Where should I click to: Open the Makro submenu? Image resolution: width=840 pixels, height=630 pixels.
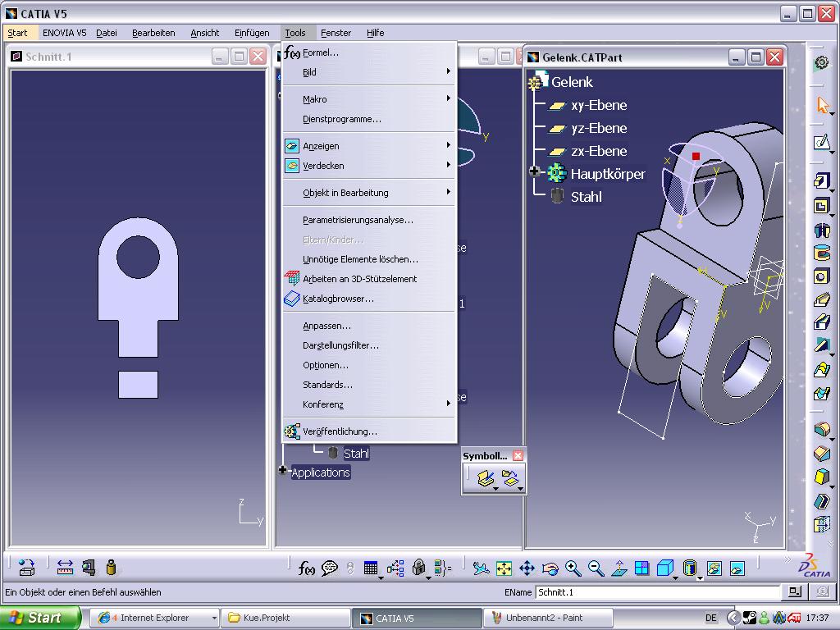pyautogui.click(x=370, y=99)
